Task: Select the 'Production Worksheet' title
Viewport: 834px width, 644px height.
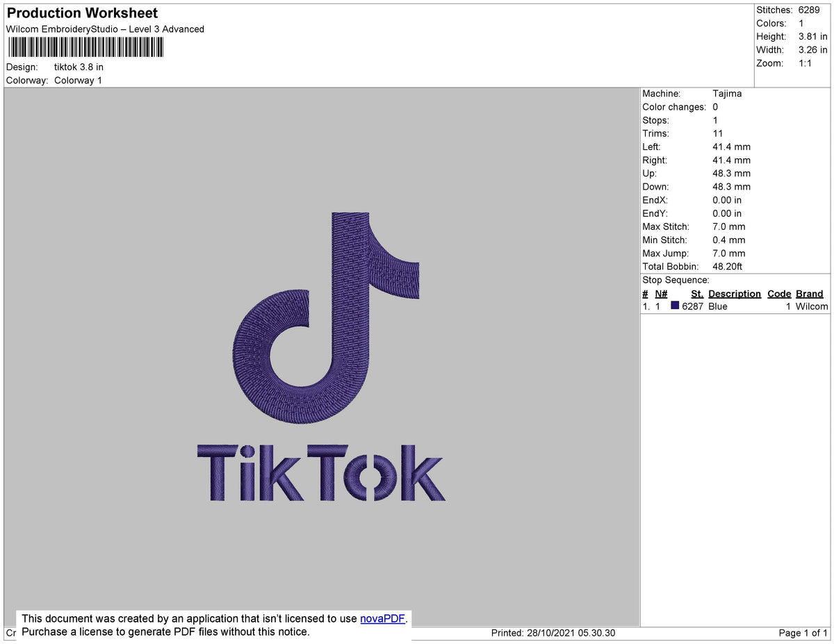Action: [x=82, y=13]
